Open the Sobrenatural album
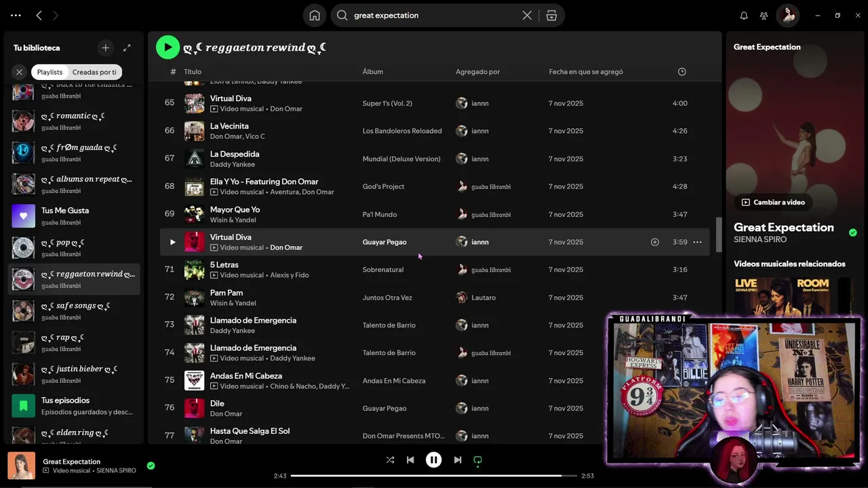This screenshot has height=488, width=868. pos(383,270)
